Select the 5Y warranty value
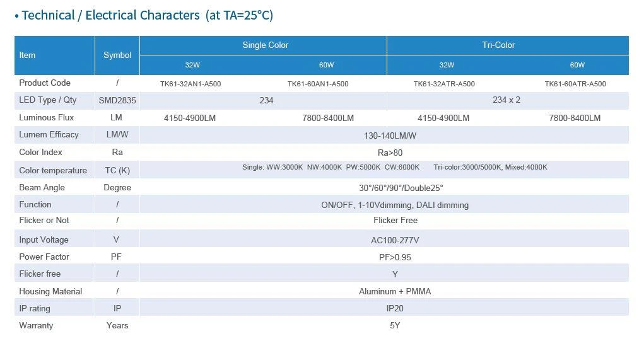This screenshot has width=644, height=358. (395, 326)
